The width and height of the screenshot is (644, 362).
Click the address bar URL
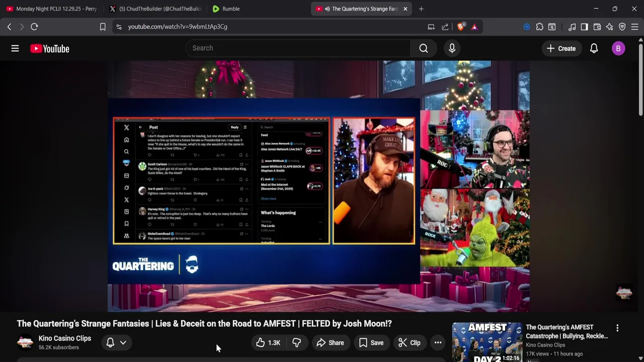178,27
